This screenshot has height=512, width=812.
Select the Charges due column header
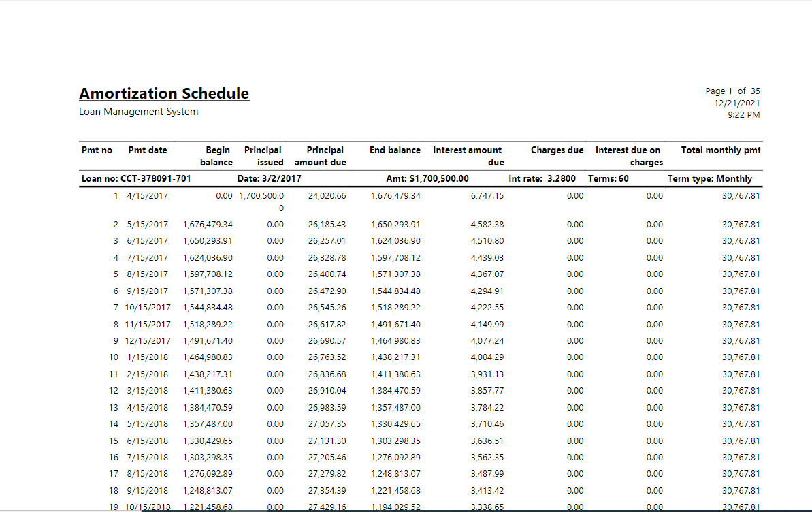point(557,150)
